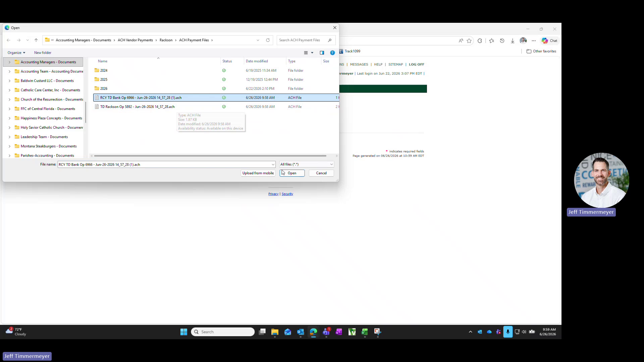Viewport: 644px width, 362px height.
Task: Select the RCY TD Bank Op 6966 file
Action: tap(216, 98)
